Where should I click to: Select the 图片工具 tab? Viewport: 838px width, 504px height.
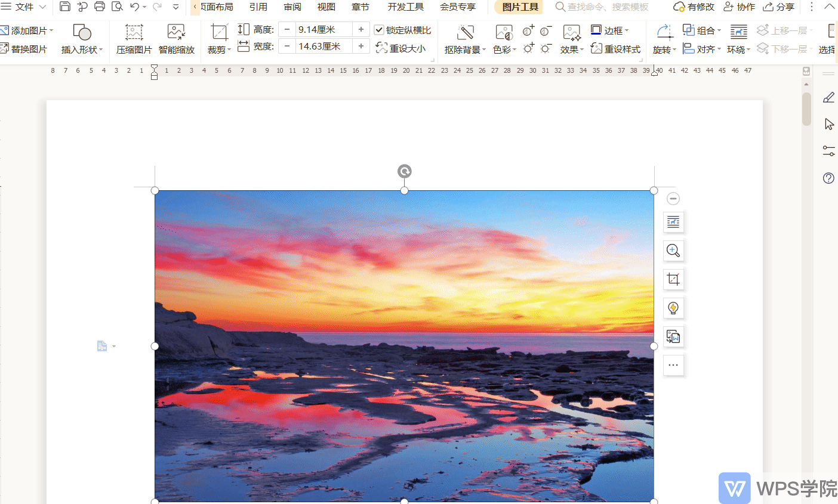(x=520, y=7)
